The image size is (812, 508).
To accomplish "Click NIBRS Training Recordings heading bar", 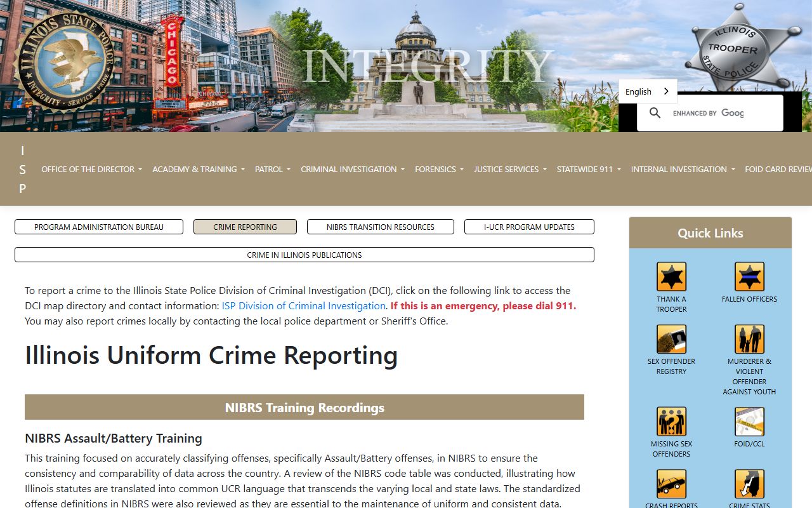I will coord(304,407).
